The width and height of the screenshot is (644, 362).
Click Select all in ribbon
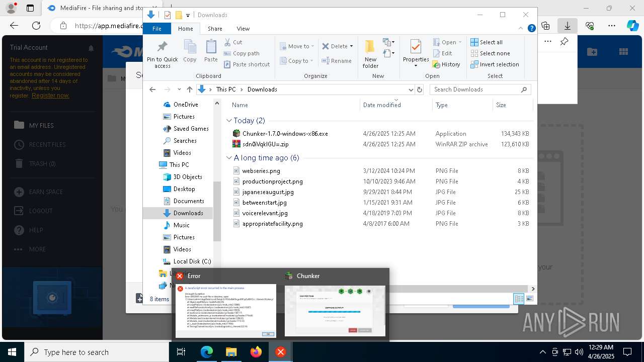point(487,42)
